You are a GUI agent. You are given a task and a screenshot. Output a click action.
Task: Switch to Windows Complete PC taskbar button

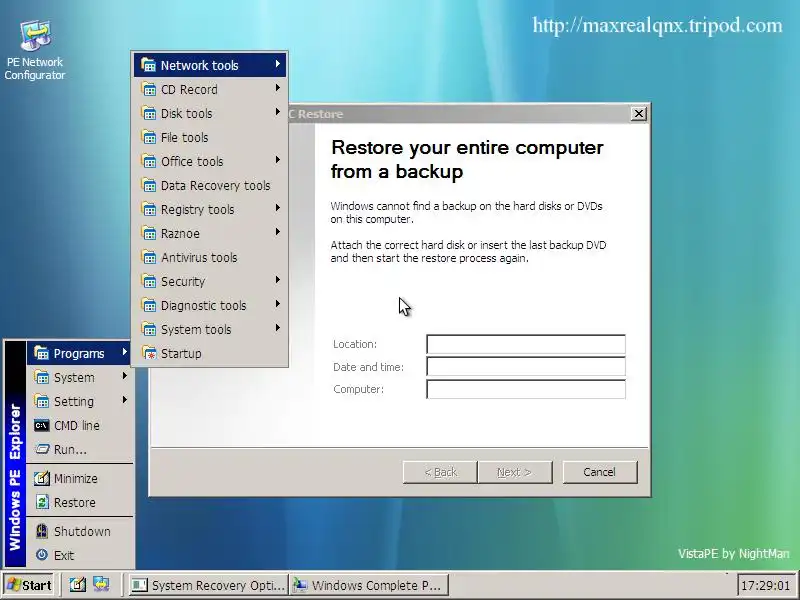(369, 585)
